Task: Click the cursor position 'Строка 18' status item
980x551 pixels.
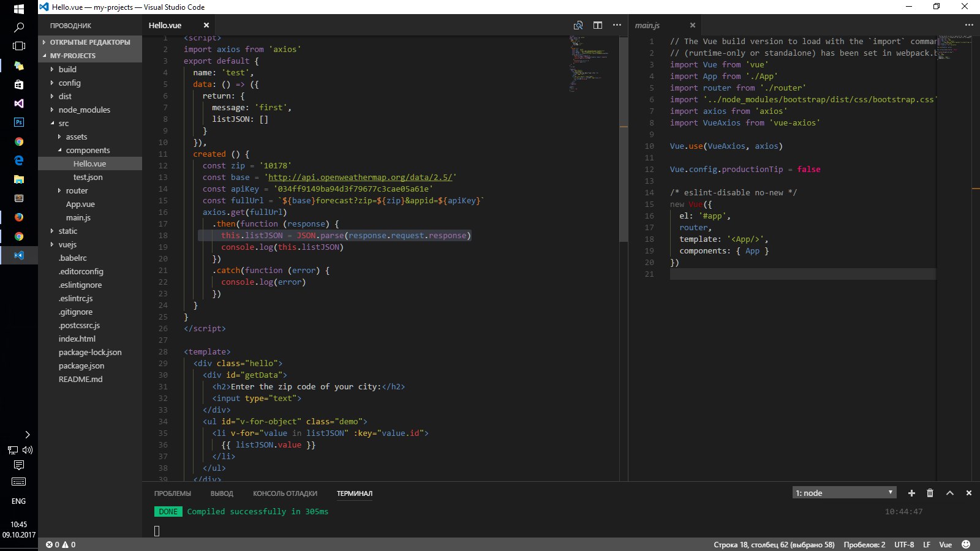Action: 774,544
